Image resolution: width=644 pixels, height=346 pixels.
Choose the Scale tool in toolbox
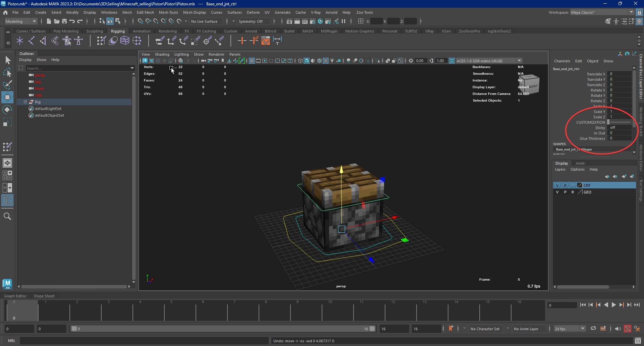7,122
